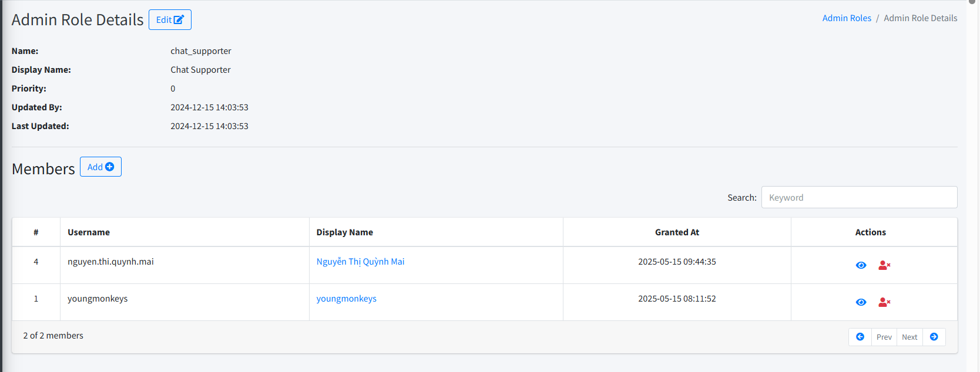
Task: Click the left arrow pagination icon
Action: point(860,337)
